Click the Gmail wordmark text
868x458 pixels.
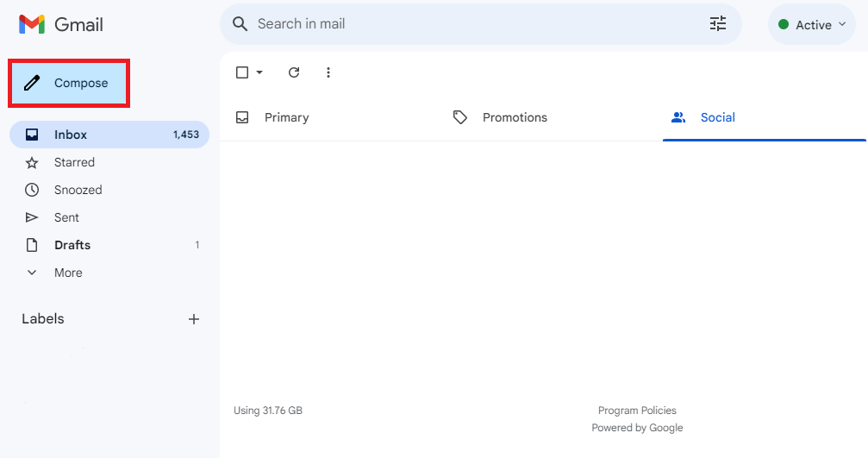pos(78,25)
